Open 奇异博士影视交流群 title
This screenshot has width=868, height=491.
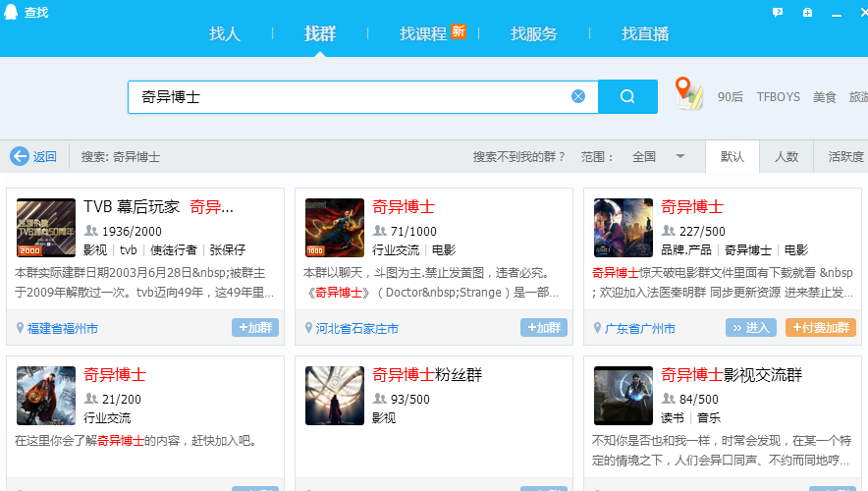[x=732, y=375]
